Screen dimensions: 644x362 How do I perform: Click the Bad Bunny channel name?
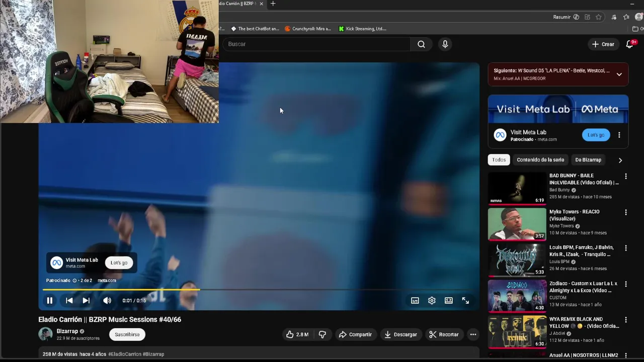click(559, 190)
